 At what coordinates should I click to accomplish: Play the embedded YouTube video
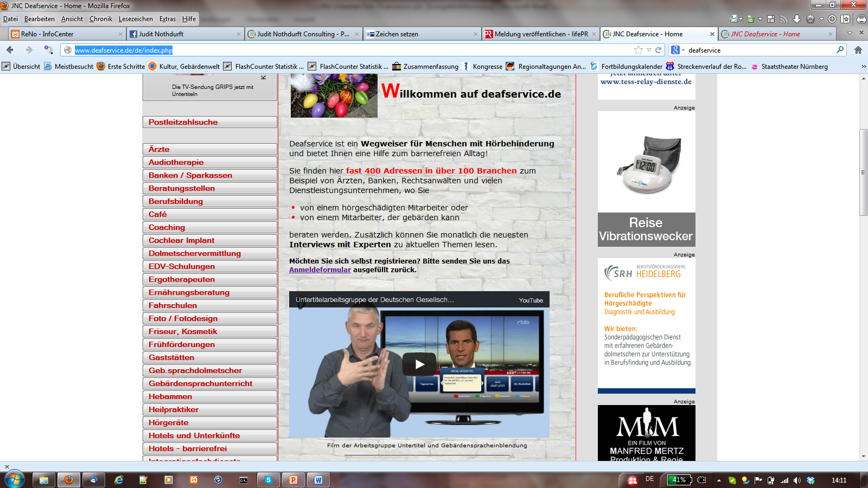tap(419, 364)
